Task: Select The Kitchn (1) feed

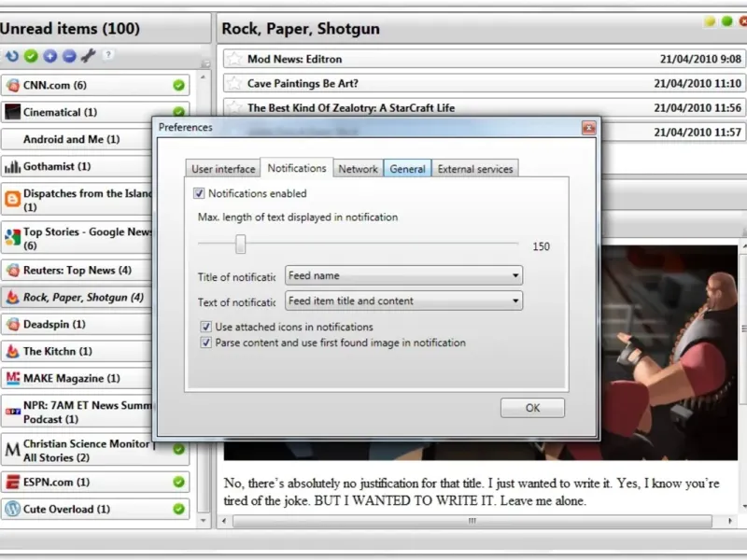Action: tap(77, 352)
